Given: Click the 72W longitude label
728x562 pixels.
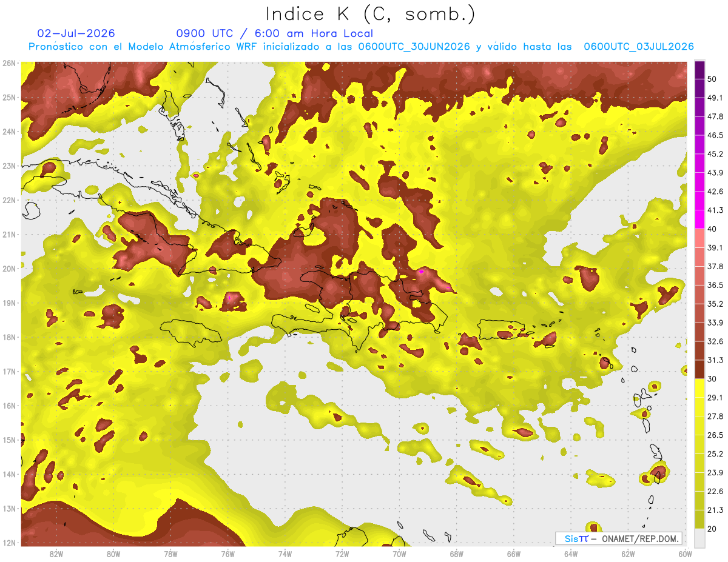Looking at the screenshot, I should click(342, 554).
